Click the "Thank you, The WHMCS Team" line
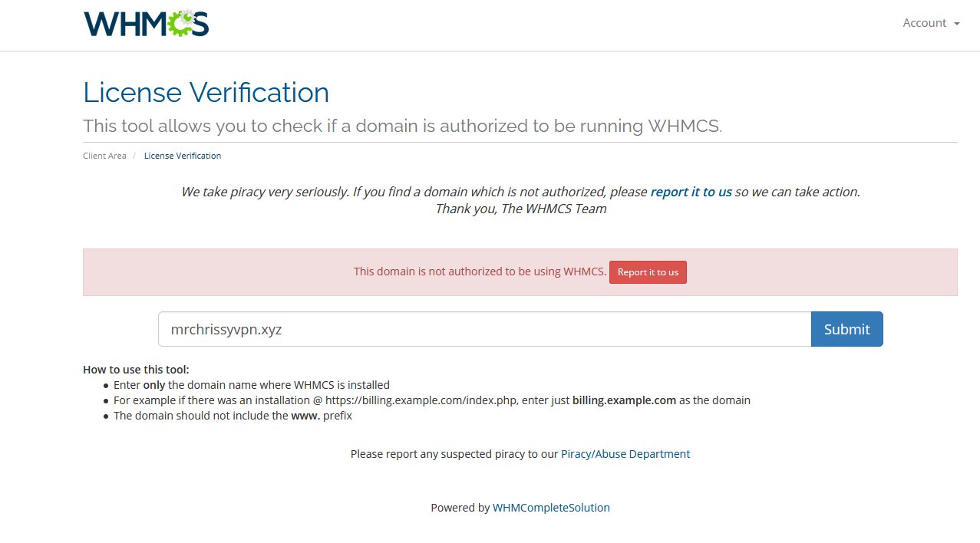This screenshot has height=543, width=980. coord(520,209)
